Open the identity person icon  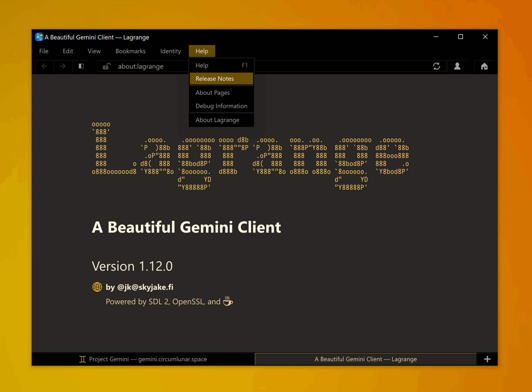[457, 66]
